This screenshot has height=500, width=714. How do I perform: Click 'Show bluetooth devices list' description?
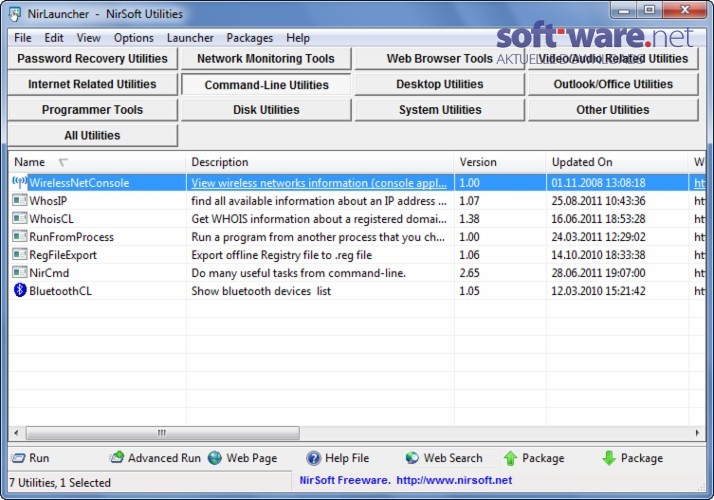(261, 291)
